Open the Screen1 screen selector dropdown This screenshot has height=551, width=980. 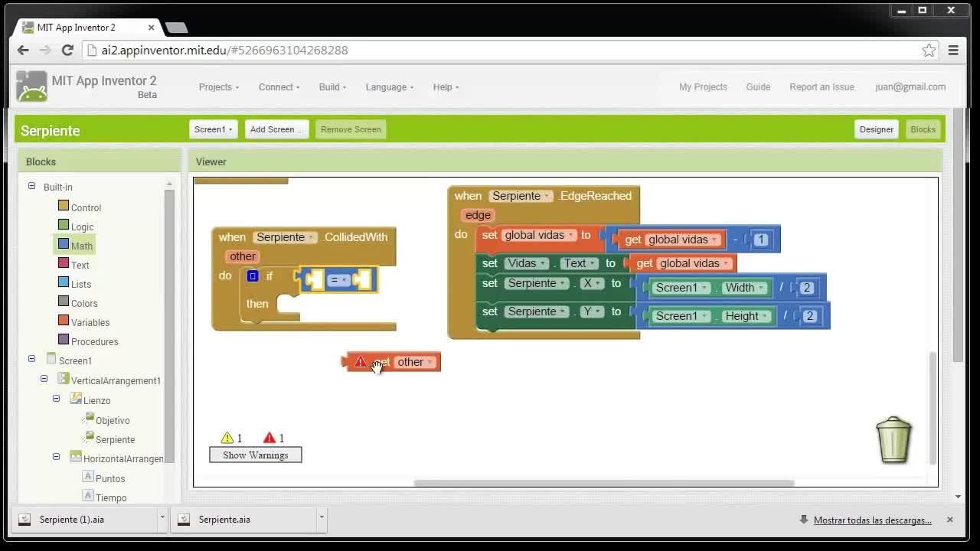pyautogui.click(x=213, y=129)
